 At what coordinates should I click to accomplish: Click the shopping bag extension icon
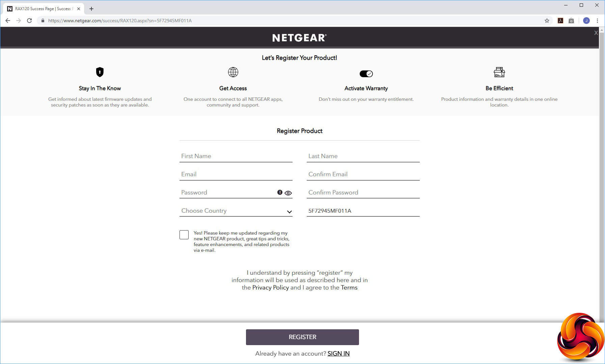point(571,21)
